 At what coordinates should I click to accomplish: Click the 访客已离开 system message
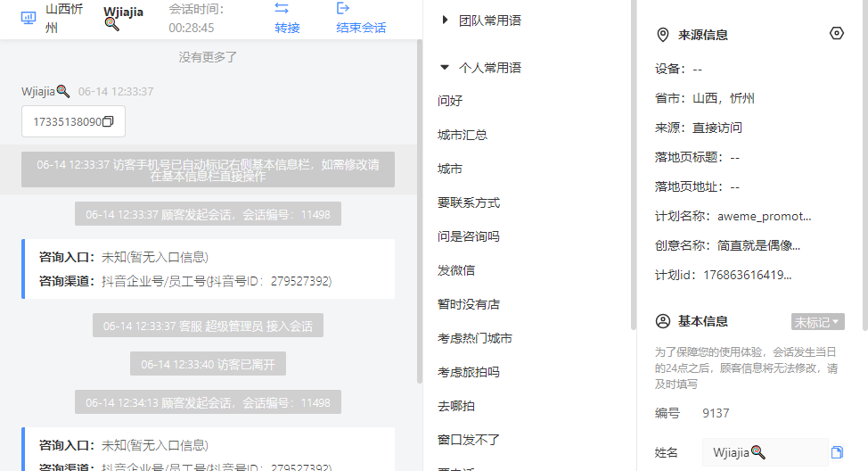tap(208, 364)
